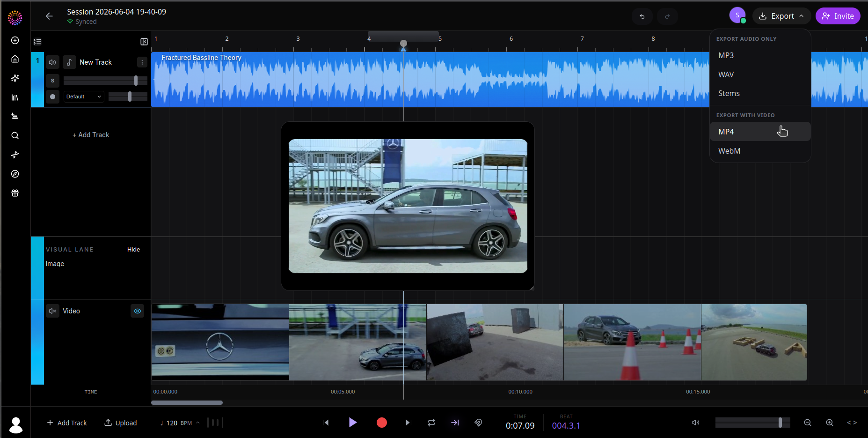Collapse the track panel icon
Image resolution: width=868 pixels, height=438 pixels.
(x=144, y=42)
